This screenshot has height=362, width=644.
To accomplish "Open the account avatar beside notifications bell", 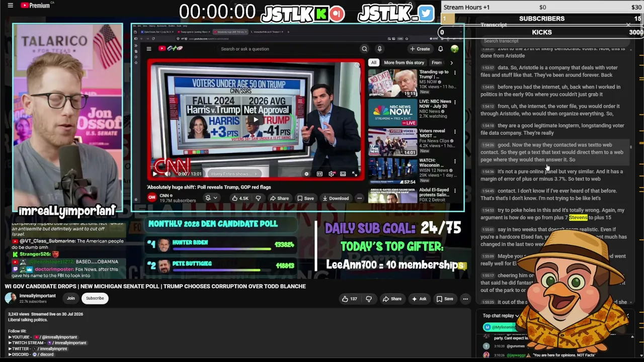I will coord(455,49).
